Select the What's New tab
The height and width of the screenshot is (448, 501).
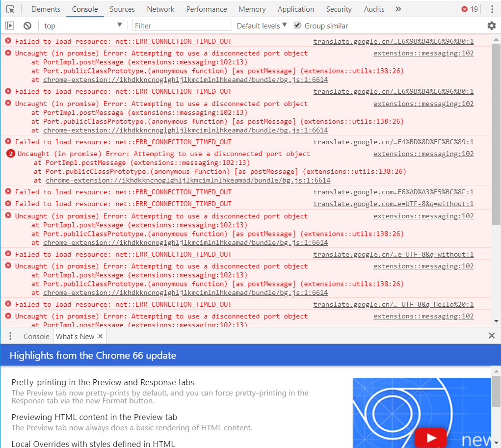(x=74, y=336)
